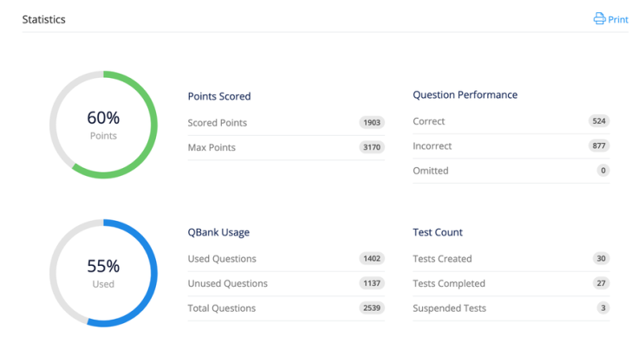This screenshot has width=644, height=356.
Task: Click the Print link
Action: [618, 19]
